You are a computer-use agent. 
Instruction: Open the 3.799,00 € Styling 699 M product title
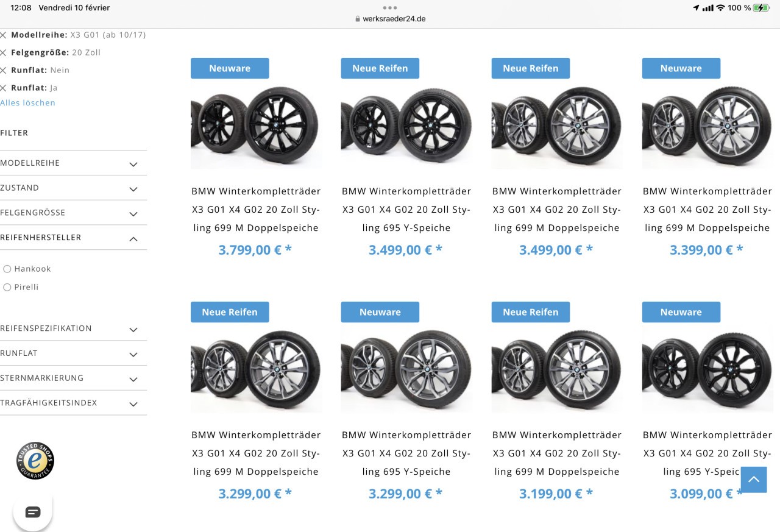[x=256, y=210]
